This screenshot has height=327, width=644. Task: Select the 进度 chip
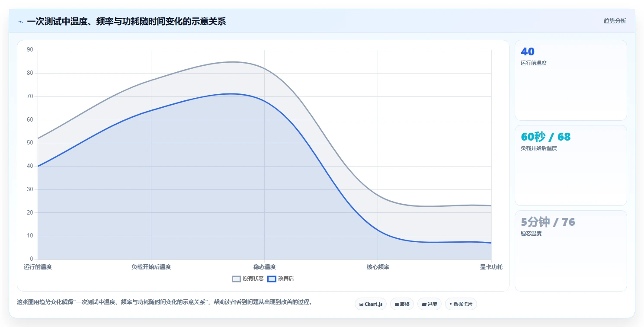pyautogui.click(x=429, y=304)
